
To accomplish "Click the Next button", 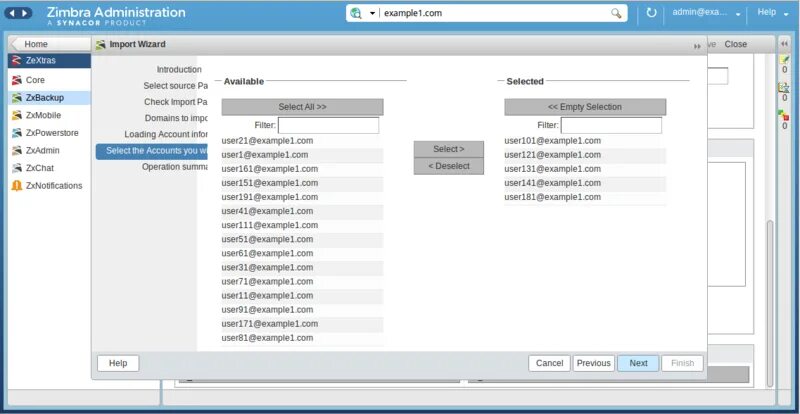I will (x=638, y=363).
